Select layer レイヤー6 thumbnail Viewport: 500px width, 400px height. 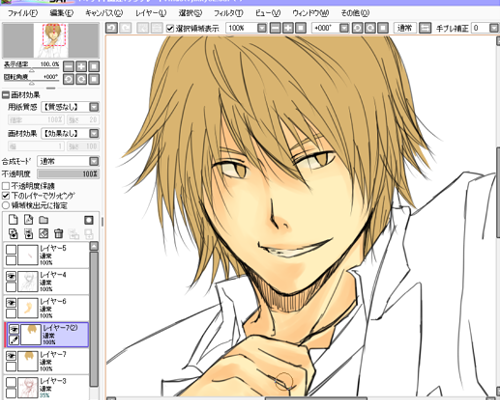point(27,308)
